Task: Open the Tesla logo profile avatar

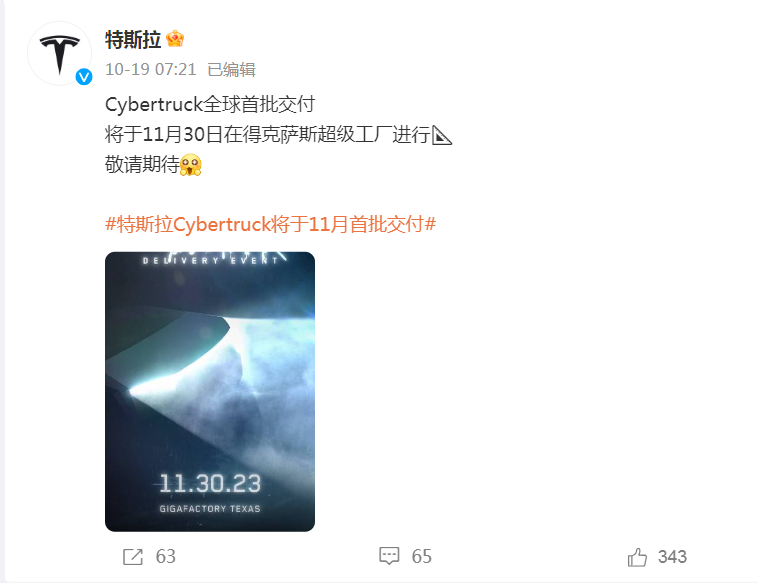Action: pyautogui.click(x=59, y=53)
